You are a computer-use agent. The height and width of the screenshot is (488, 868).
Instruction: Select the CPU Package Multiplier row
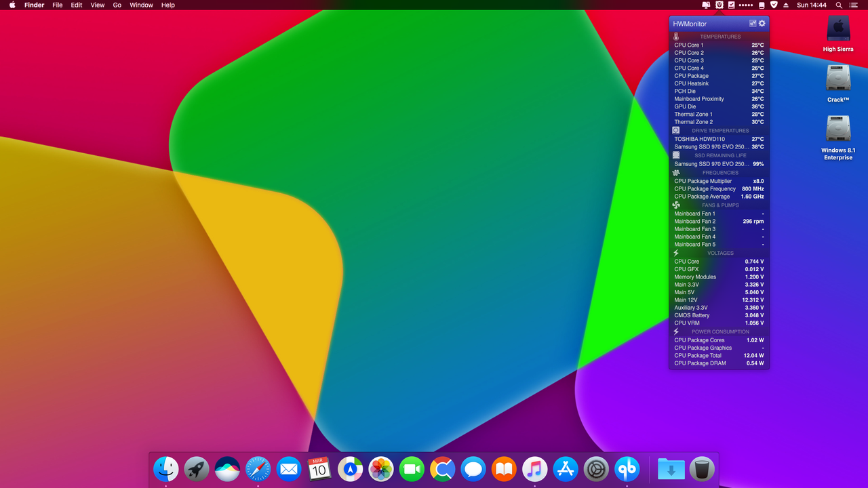719,181
